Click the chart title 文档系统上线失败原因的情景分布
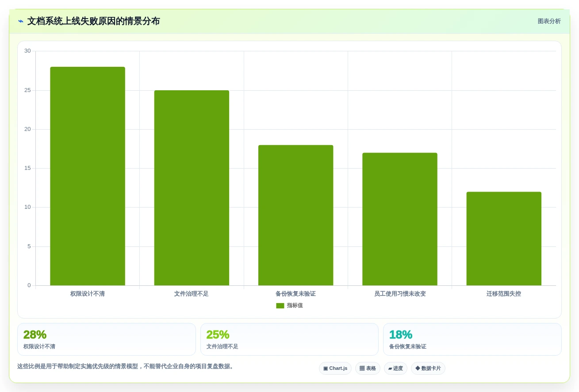 (x=94, y=21)
